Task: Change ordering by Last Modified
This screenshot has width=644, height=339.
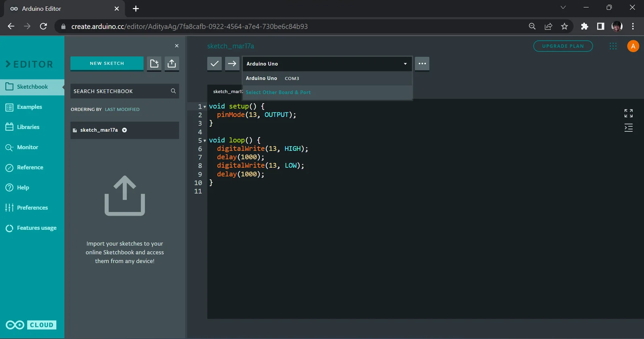Action: pyautogui.click(x=122, y=109)
